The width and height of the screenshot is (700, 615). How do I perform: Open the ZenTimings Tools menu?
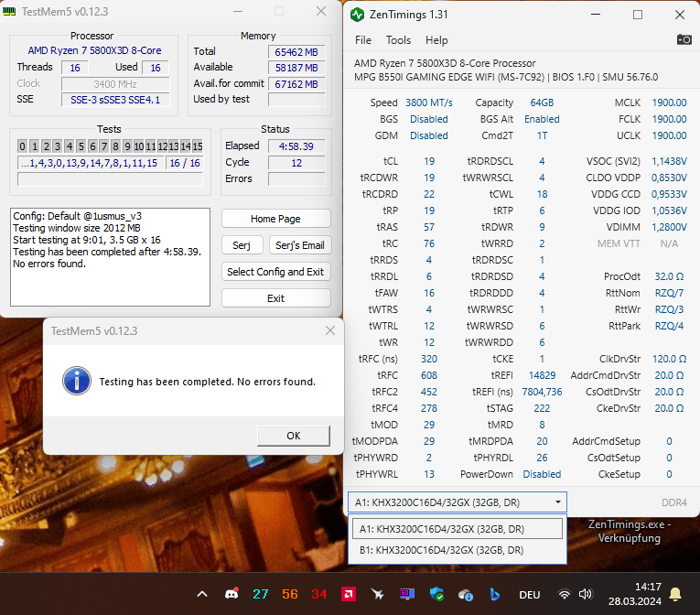point(398,40)
